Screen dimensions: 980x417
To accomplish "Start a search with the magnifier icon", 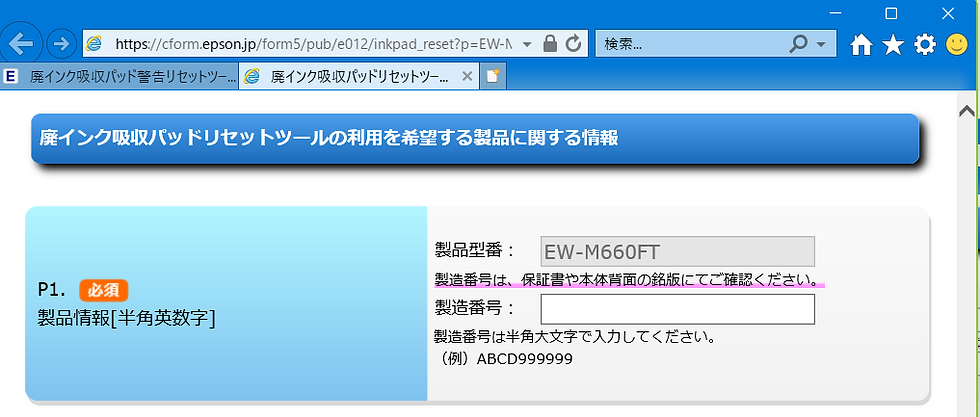I will point(799,43).
